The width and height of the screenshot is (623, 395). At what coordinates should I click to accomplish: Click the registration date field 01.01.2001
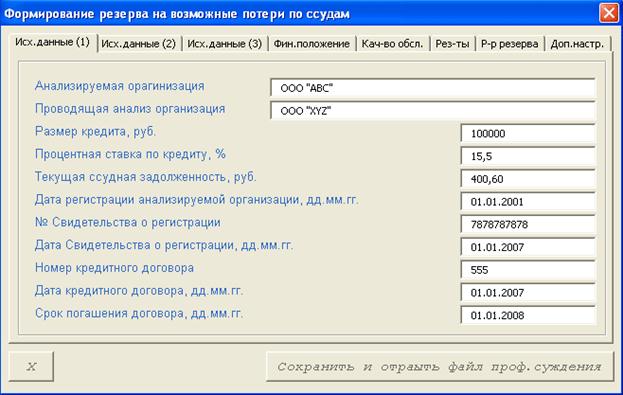528,201
